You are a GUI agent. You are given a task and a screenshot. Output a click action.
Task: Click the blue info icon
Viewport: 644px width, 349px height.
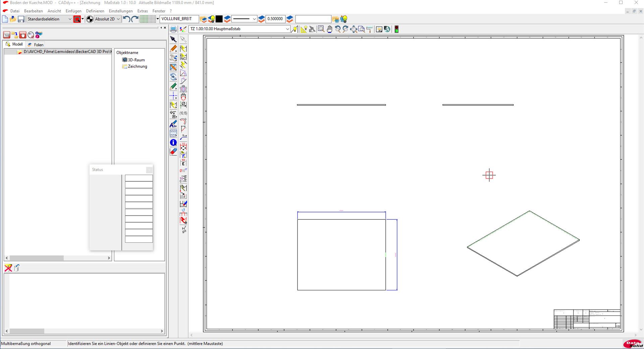pyautogui.click(x=173, y=143)
